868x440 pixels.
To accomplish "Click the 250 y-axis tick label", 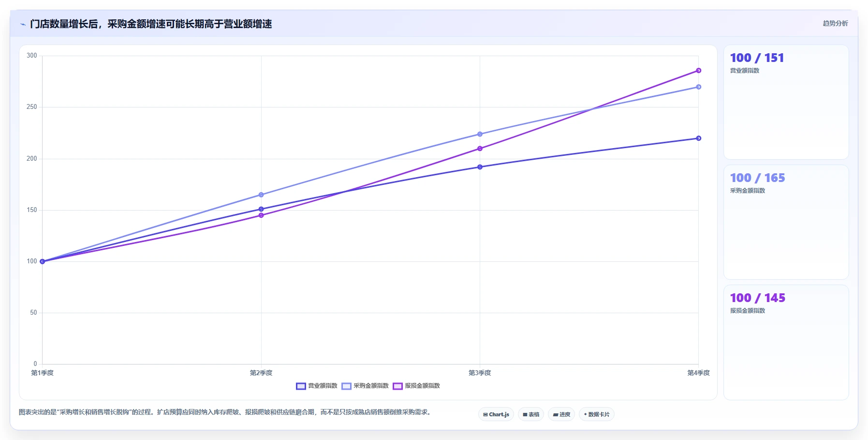I will pos(32,107).
